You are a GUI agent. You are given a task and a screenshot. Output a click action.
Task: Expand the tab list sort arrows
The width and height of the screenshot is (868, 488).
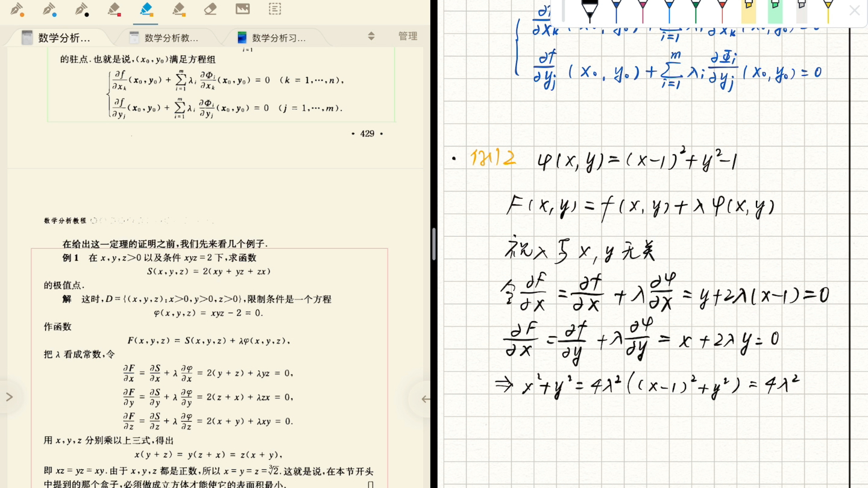tap(371, 36)
